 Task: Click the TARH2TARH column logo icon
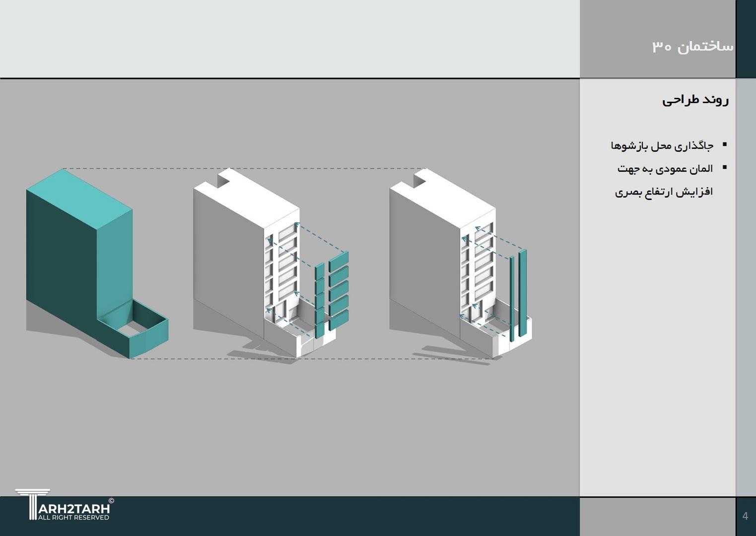32,503
